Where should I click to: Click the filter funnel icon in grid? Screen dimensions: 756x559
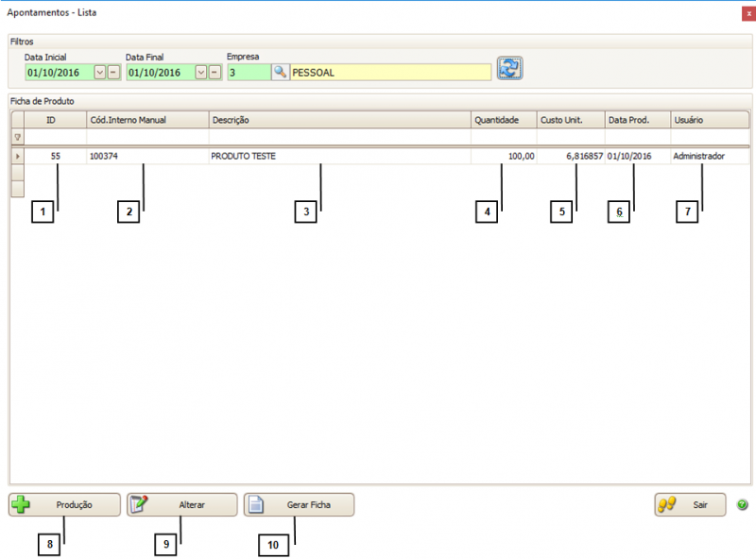[x=17, y=137]
